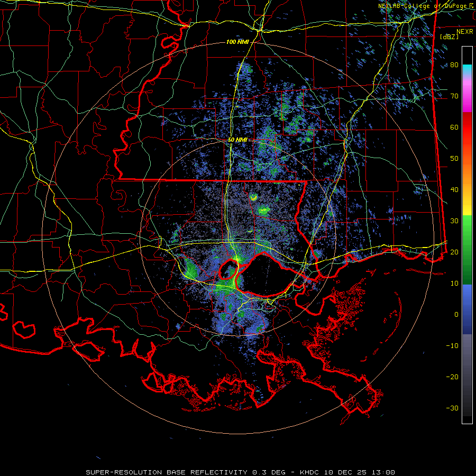This screenshot has width=476, height=476.
Task: Click the 0 dBZ scale label
Action: click(456, 315)
